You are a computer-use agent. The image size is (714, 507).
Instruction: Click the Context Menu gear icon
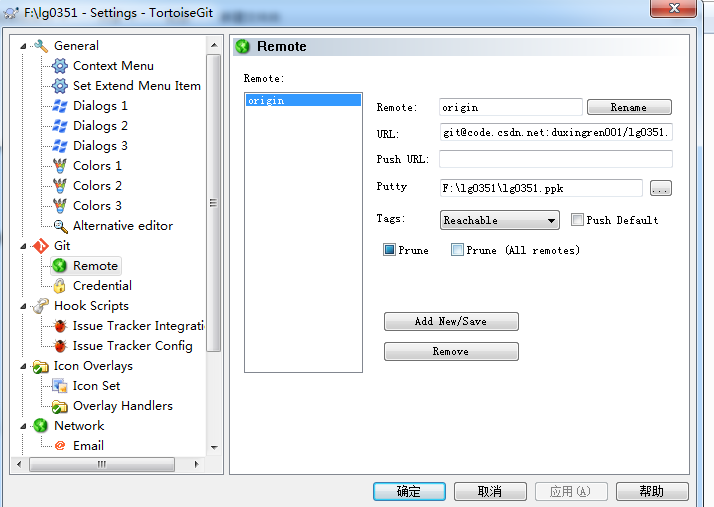[x=60, y=66]
